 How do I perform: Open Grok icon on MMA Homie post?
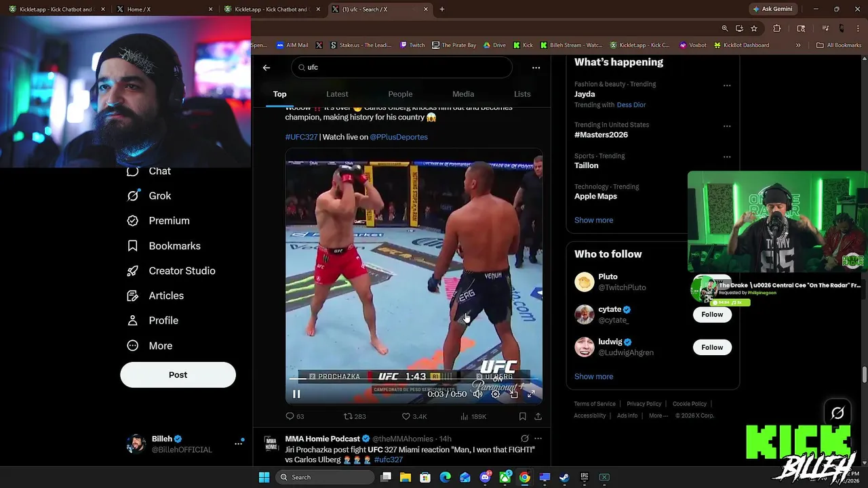click(x=524, y=439)
